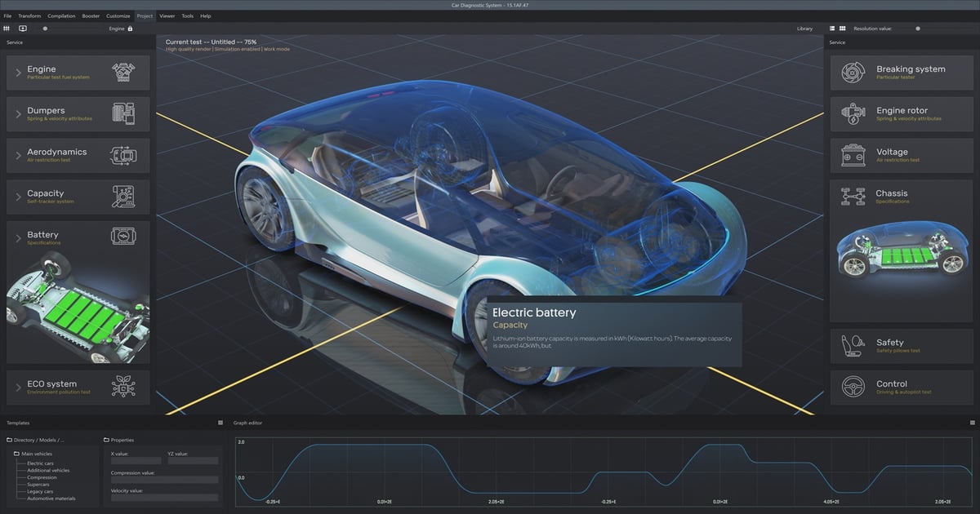Image resolution: width=980 pixels, height=514 pixels.
Task: Click the Library button
Action: [805, 29]
